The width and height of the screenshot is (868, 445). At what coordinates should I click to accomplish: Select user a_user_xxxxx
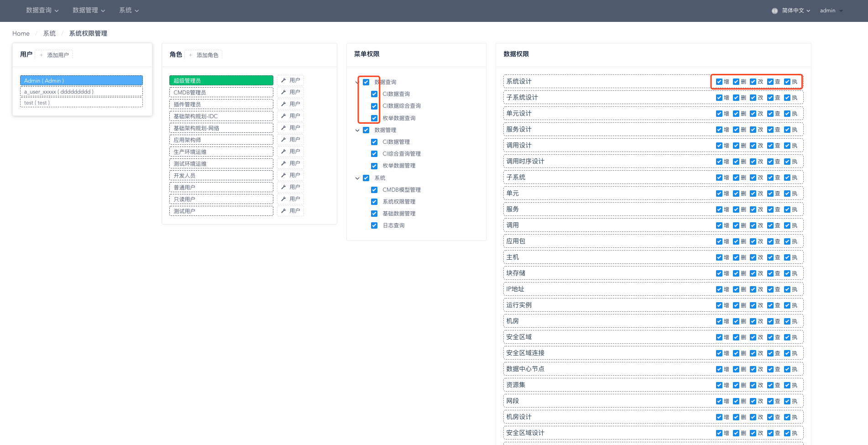coord(81,92)
